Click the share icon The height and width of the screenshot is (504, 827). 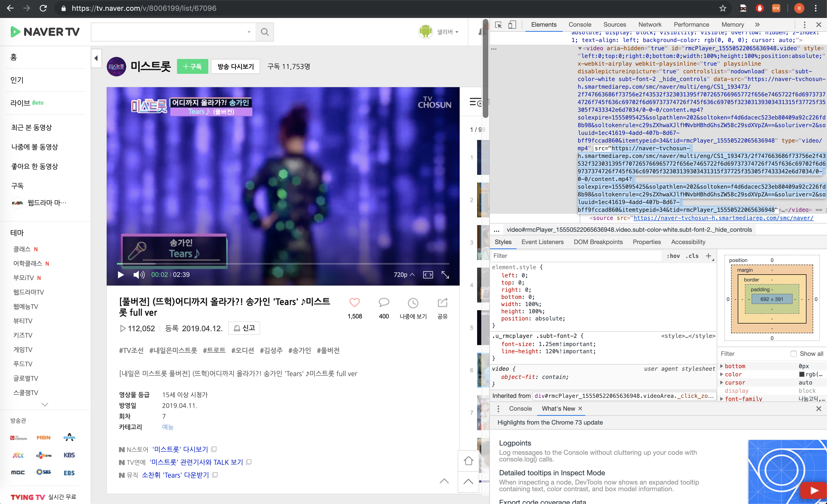[x=442, y=303]
